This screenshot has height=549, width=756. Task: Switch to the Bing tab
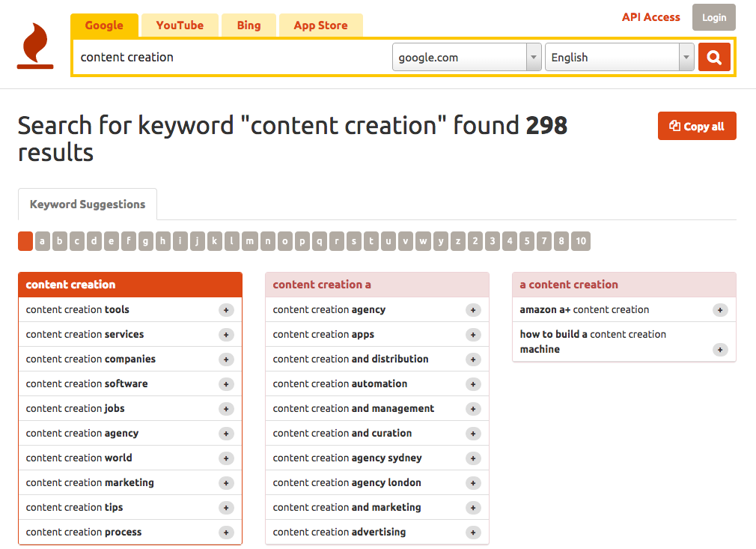[249, 25]
